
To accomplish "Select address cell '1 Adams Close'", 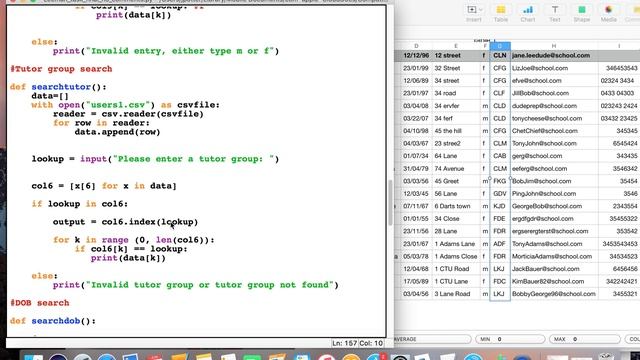I will pos(456,256).
